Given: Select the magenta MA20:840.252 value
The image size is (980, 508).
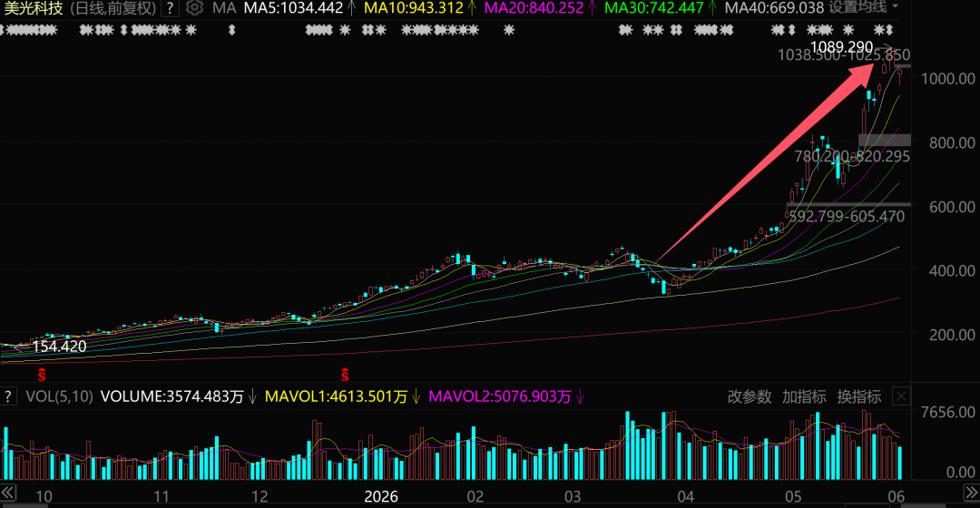Looking at the screenshot, I should click(x=534, y=8).
